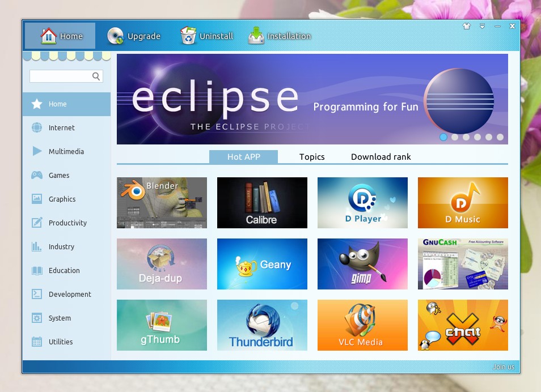Open the Calibre app tile

pyautogui.click(x=262, y=203)
